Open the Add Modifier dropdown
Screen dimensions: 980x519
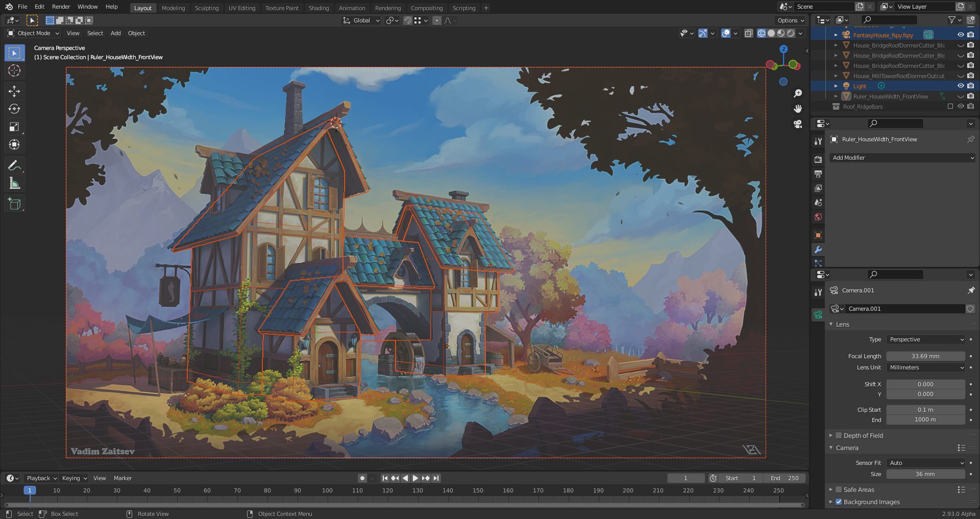click(x=902, y=158)
